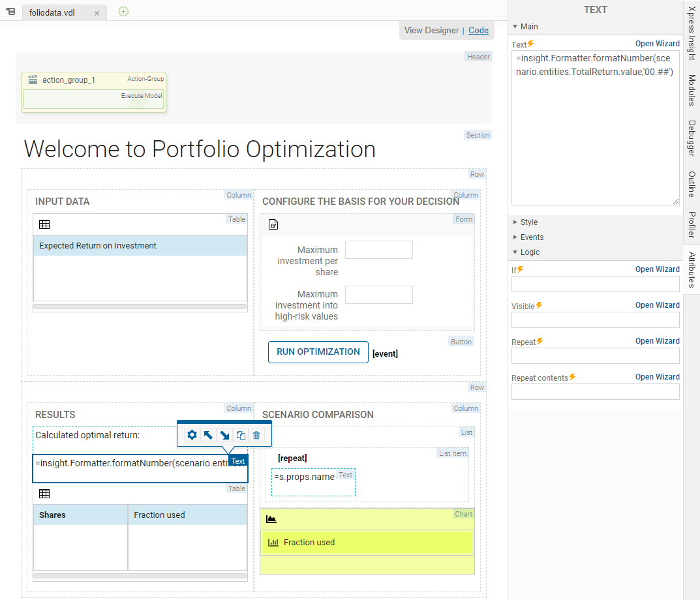This screenshot has height=600, width=700.
Task: Click the chart icon in Chart element
Action: 271,519
